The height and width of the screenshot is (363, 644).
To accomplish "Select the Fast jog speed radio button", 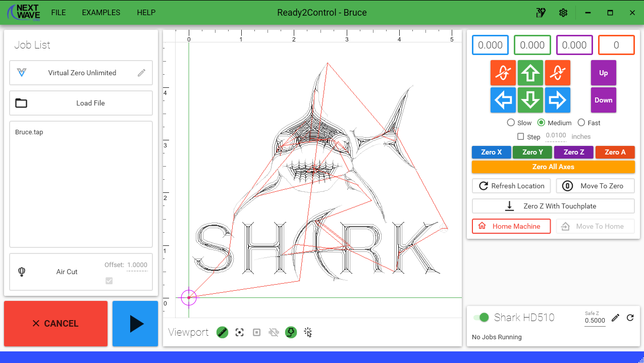I will [581, 123].
